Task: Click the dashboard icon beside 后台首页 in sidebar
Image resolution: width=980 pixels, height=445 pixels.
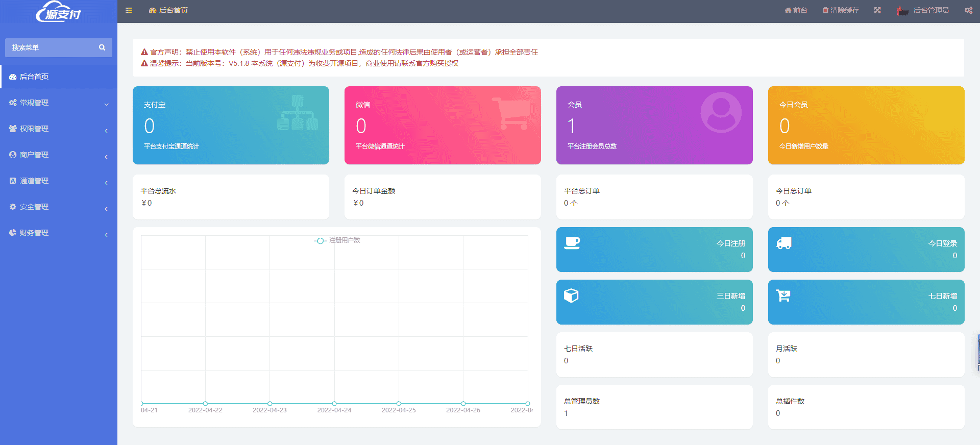Action: 13,77
